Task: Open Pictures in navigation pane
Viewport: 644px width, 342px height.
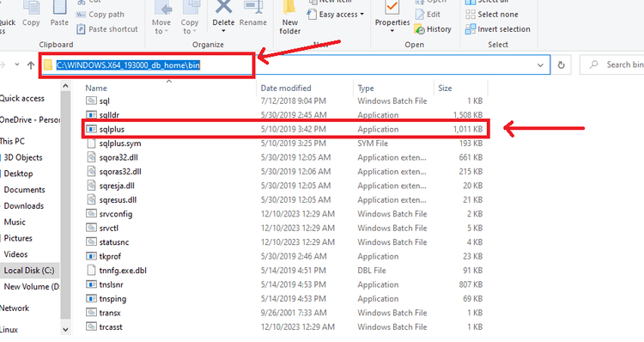Action: click(x=18, y=238)
